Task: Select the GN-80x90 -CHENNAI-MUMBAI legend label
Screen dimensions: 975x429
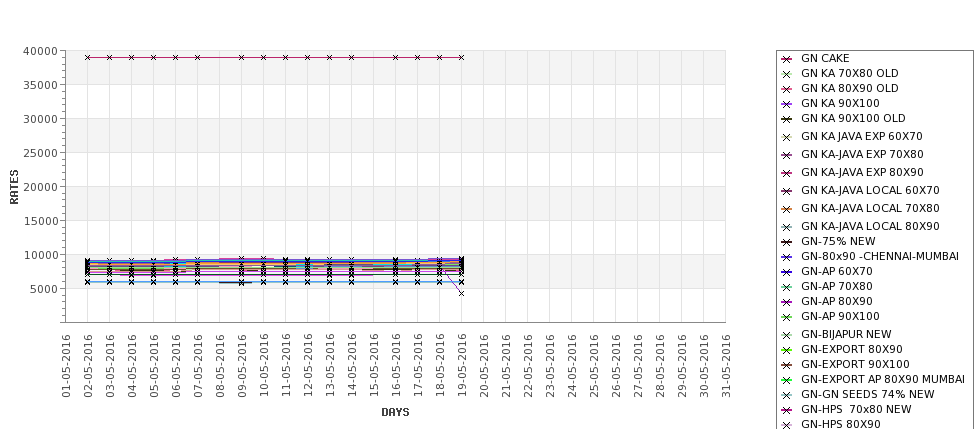Action: coord(880,256)
